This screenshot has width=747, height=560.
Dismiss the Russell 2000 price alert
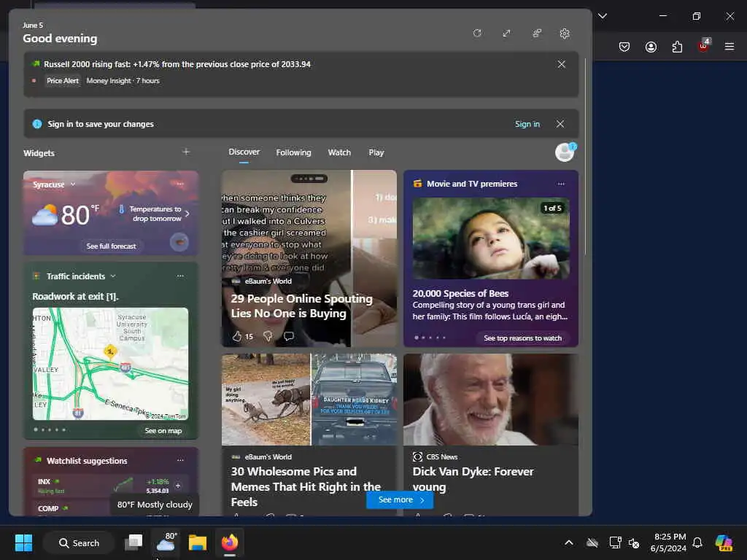(x=562, y=64)
